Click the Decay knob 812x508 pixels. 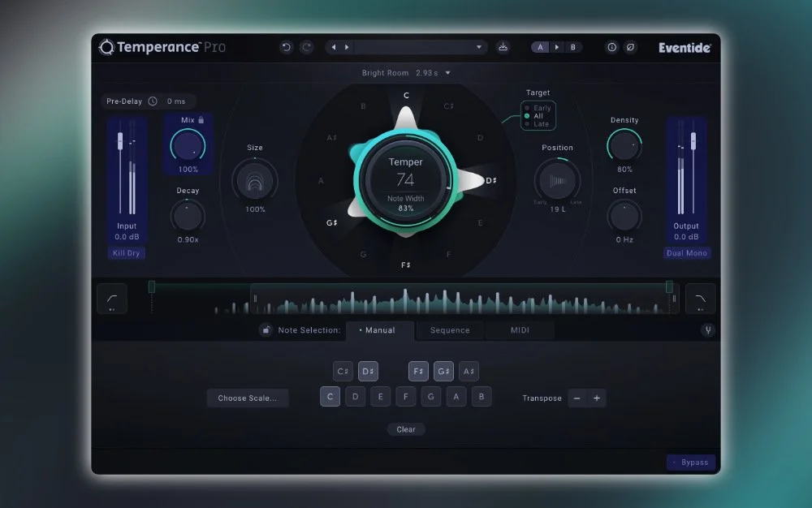[188, 216]
